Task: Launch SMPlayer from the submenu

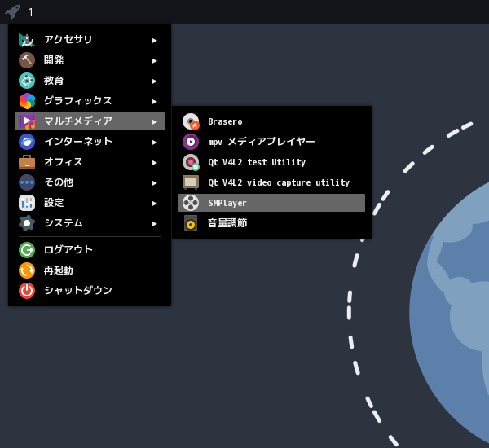Action: [271, 203]
